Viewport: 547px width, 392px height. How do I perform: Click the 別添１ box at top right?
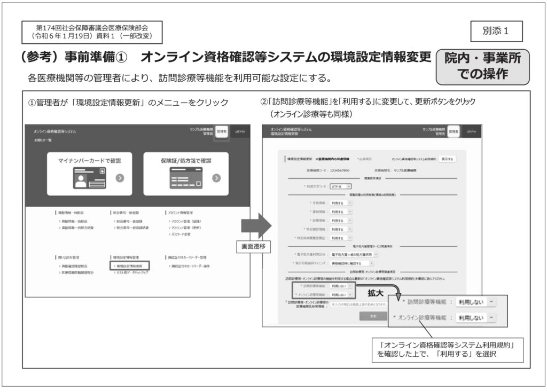(496, 31)
